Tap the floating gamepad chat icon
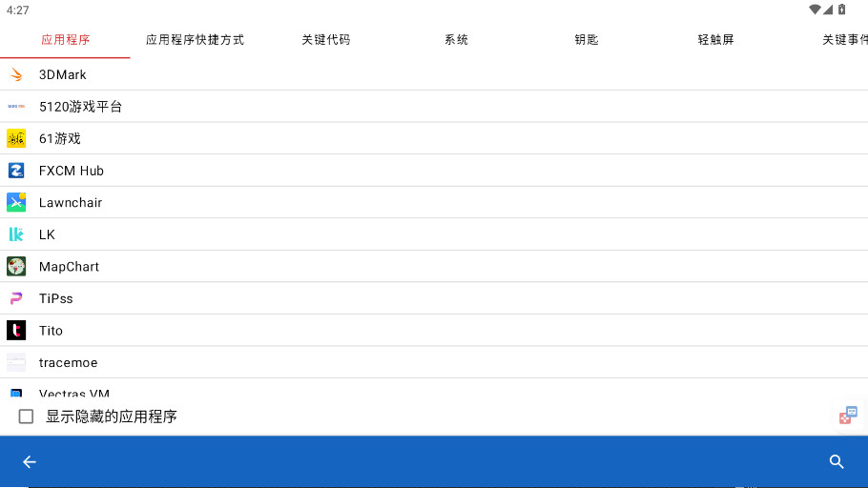This screenshot has width=868, height=488. pyautogui.click(x=848, y=415)
